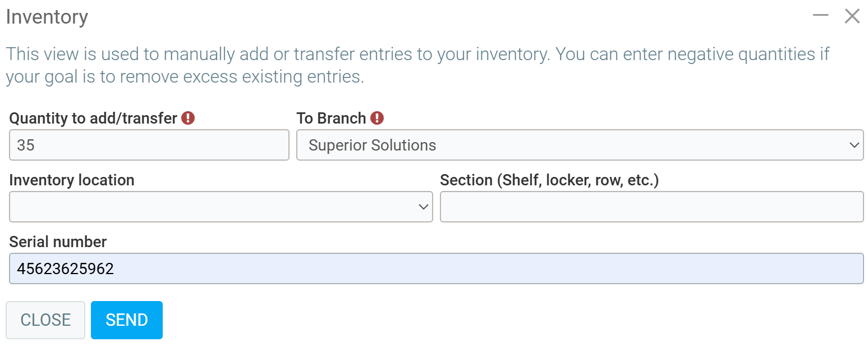
Task: Focus the Quantity to add/transfer field
Action: (149, 145)
